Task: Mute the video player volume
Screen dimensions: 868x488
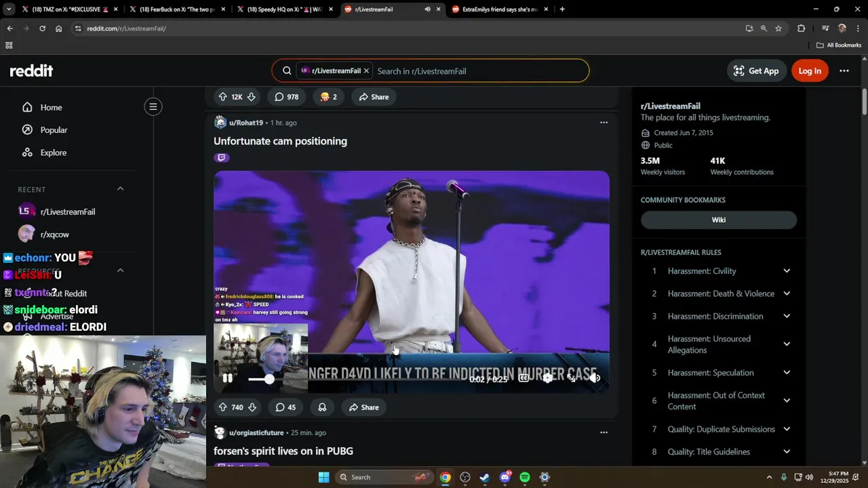Action: pos(595,378)
